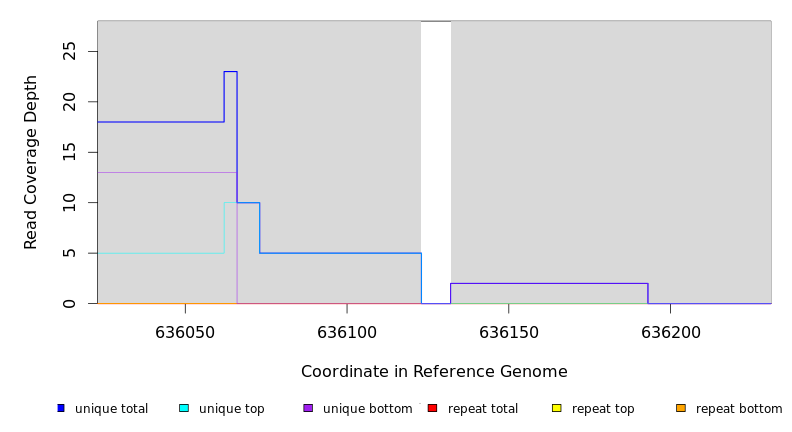Select the 'unique top' legend label
Viewport: 792px width, 432px height.
(230, 409)
